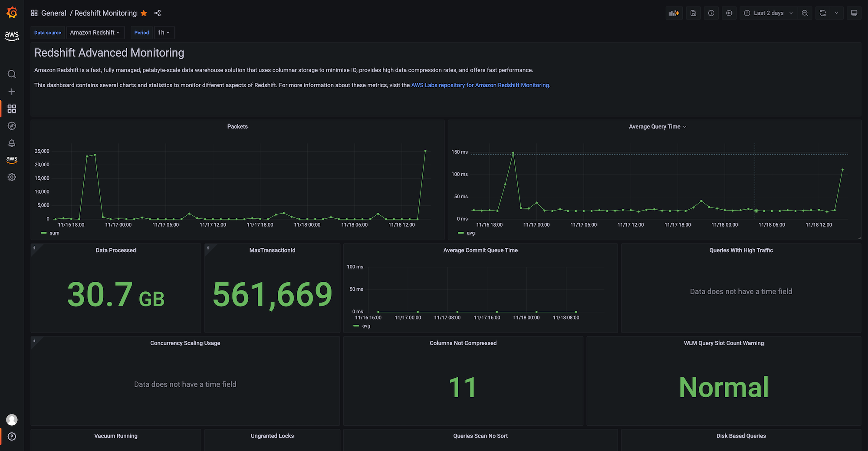Open the Help question mark icon
Screen dimensions: 868x451
12,437
